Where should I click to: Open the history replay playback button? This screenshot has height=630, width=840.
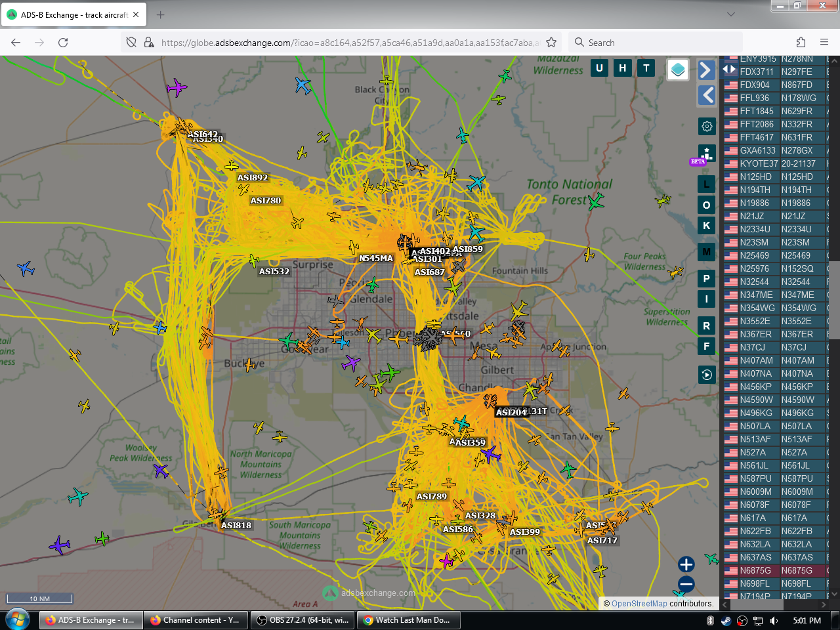707,375
